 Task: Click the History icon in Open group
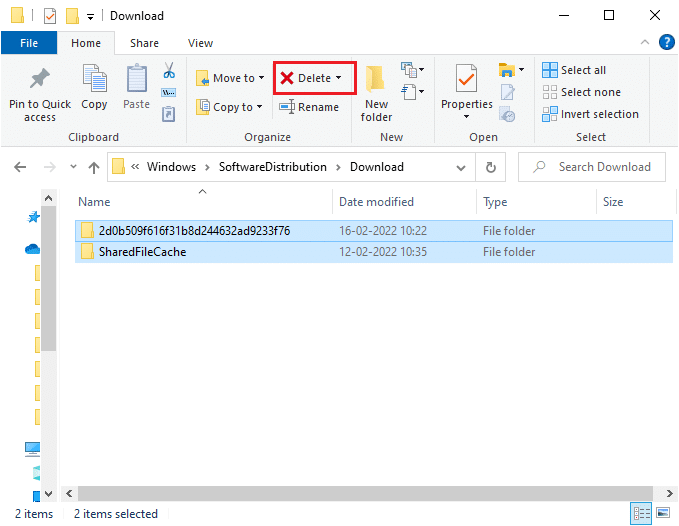[507, 115]
